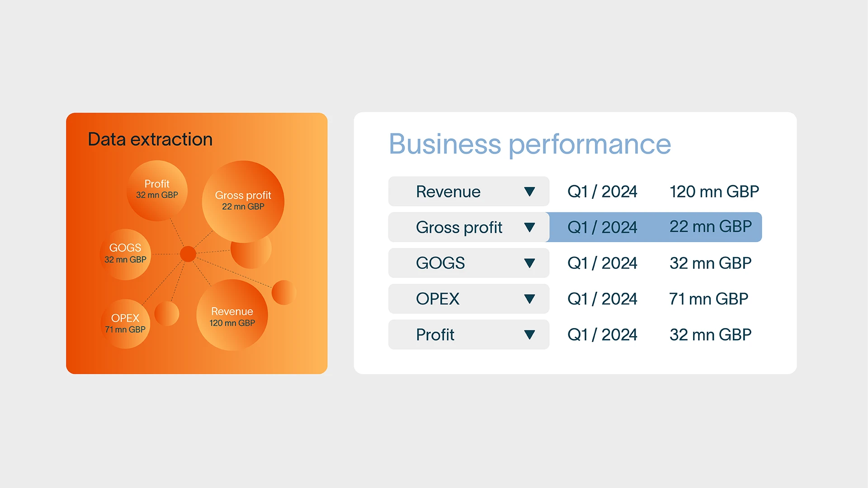Image resolution: width=868 pixels, height=488 pixels.
Task: Select the 32 mn GBP GOGS table value
Action: [710, 263]
